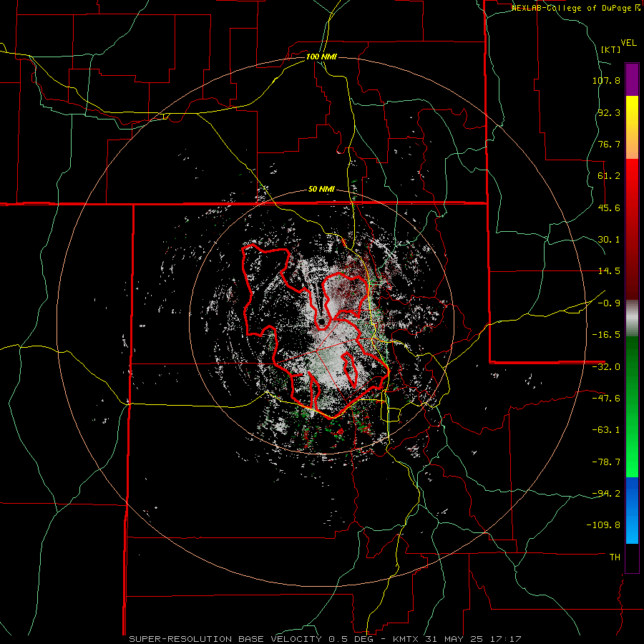Image resolution: width=644 pixels, height=644 pixels.
Task: Click the yellow-orange segment of velocity color bar
Action: (x=632, y=127)
